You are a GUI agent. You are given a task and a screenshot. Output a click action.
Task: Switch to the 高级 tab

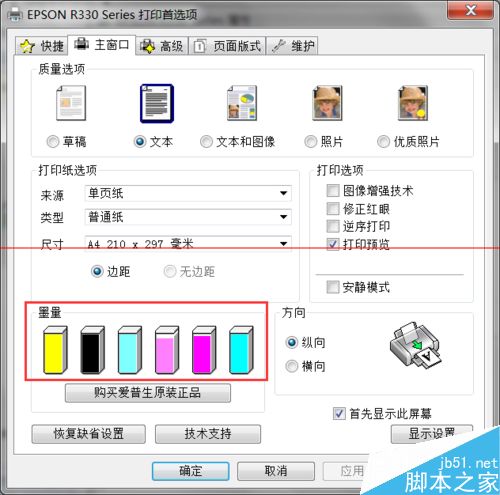pos(162,46)
